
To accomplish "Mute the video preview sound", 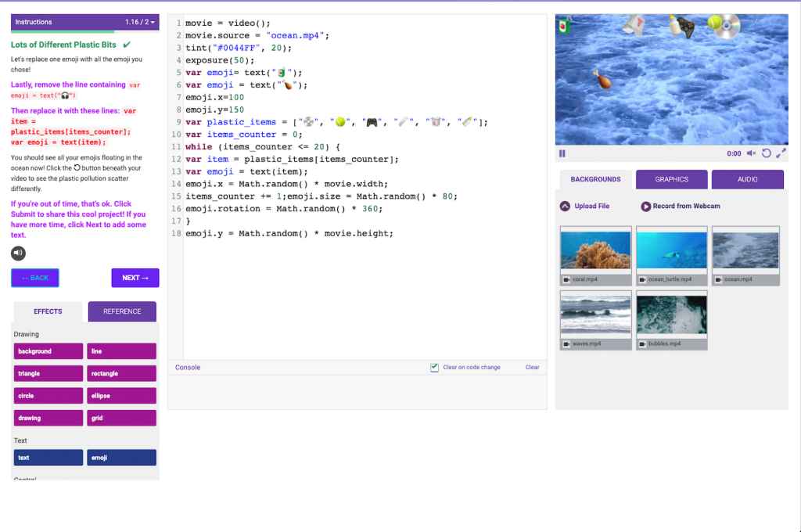I will [751, 153].
